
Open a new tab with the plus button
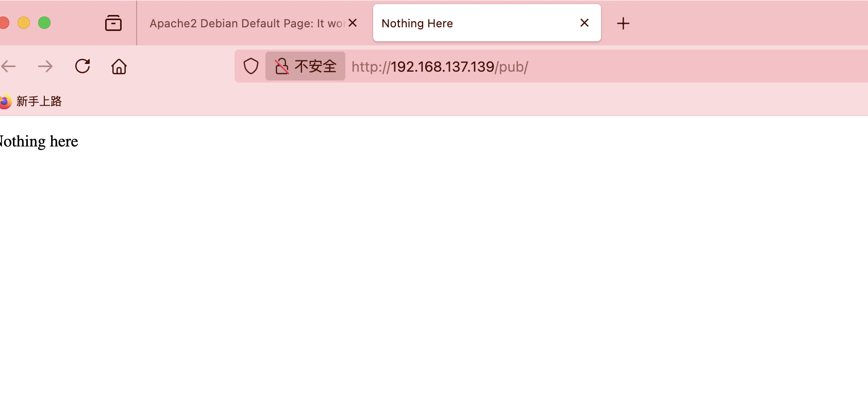[x=623, y=23]
